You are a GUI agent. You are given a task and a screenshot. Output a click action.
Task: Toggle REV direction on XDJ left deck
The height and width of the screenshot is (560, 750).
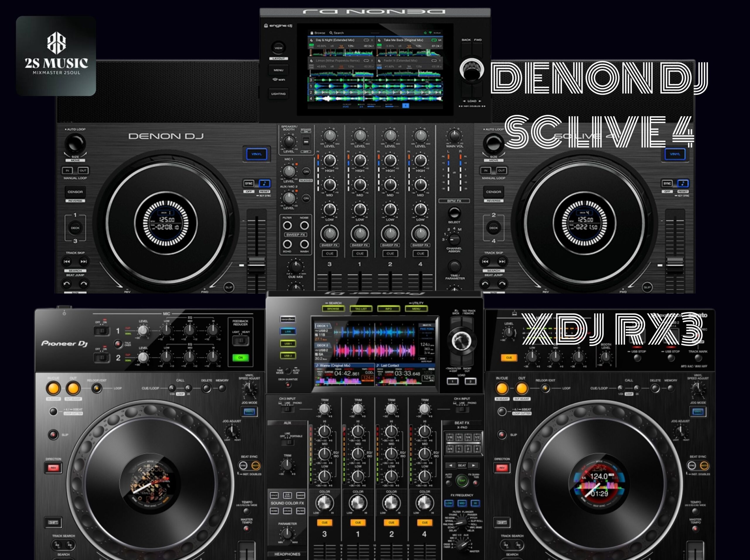click(53, 468)
